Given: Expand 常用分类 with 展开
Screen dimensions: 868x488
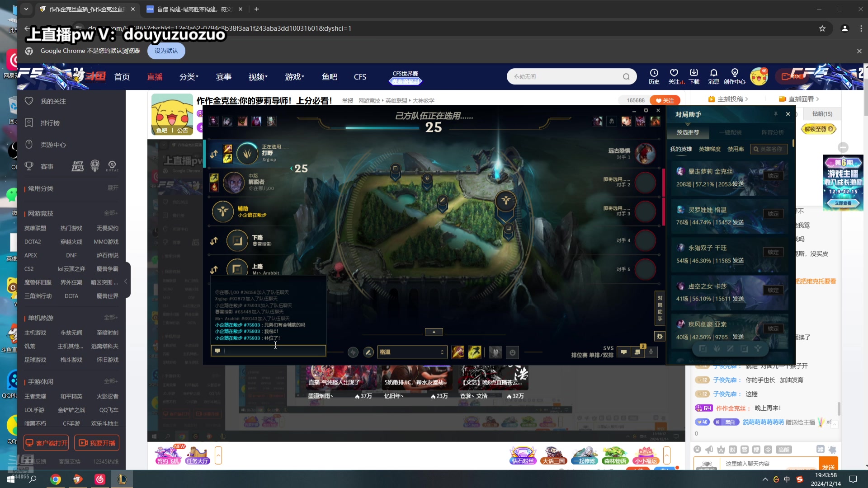Looking at the screenshot, I should (113, 188).
